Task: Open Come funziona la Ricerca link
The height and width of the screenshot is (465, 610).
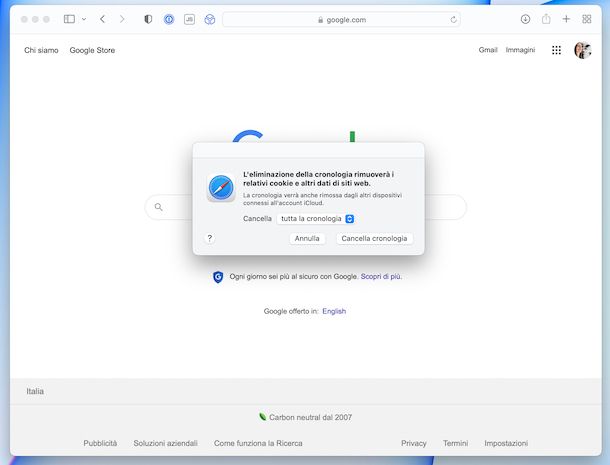Action: [258, 443]
